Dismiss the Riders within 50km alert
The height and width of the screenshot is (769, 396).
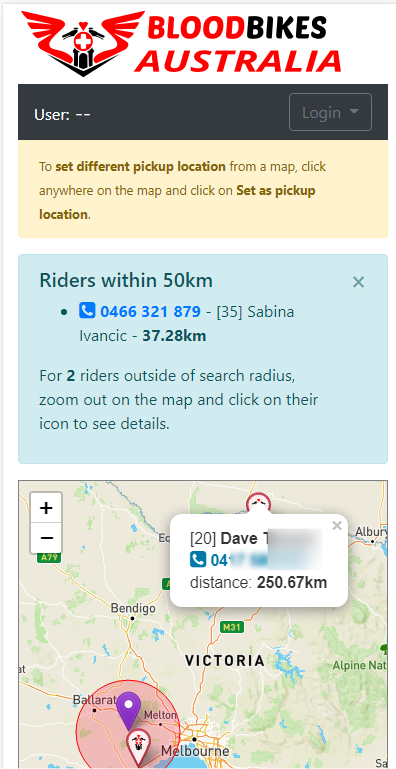pos(359,282)
